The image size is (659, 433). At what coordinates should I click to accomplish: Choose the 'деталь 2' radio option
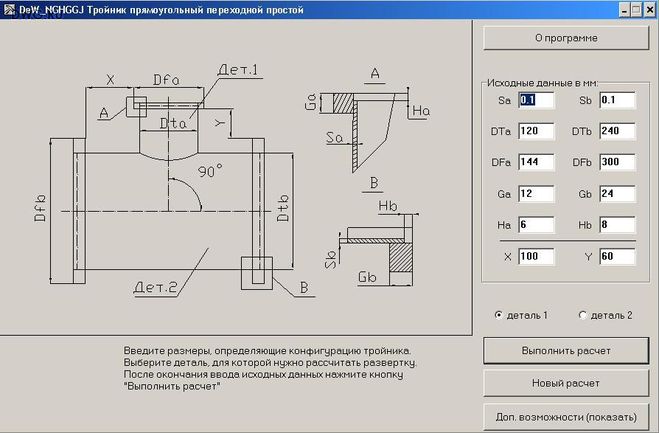[x=583, y=315]
